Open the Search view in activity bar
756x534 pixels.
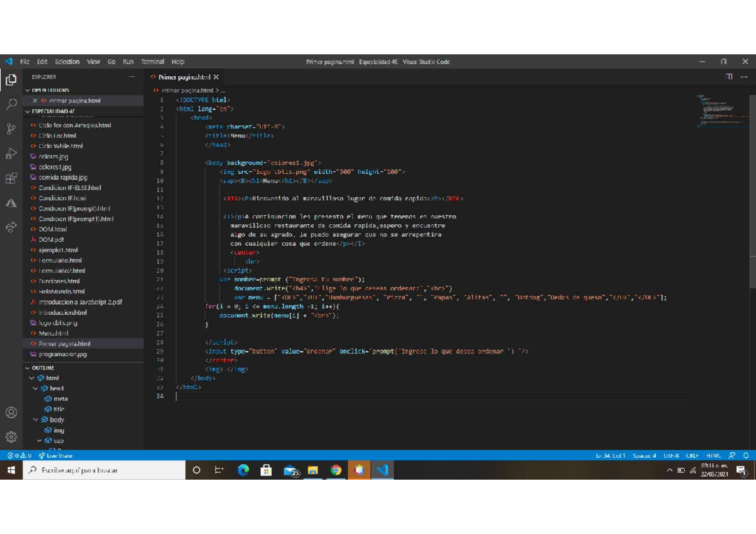pos(11,105)
